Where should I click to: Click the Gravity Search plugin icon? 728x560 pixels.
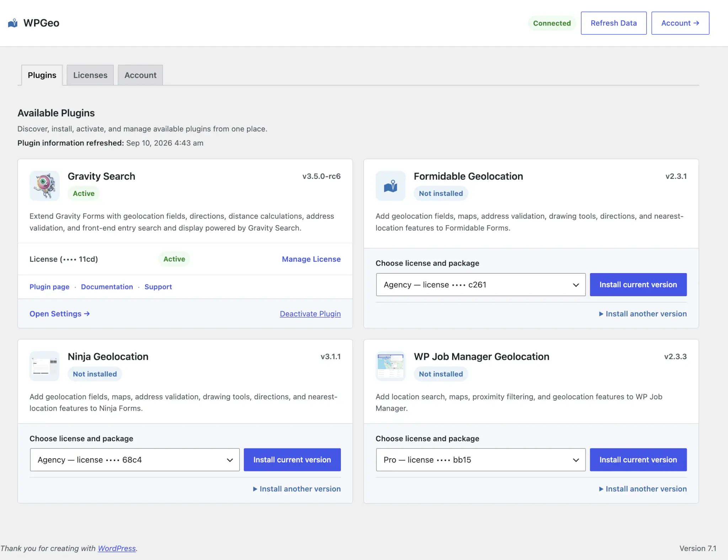44,186
